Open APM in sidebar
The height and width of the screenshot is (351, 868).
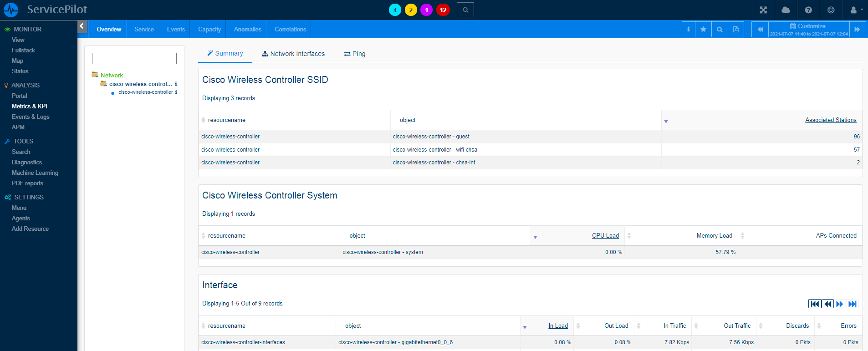tap(18, 127)
